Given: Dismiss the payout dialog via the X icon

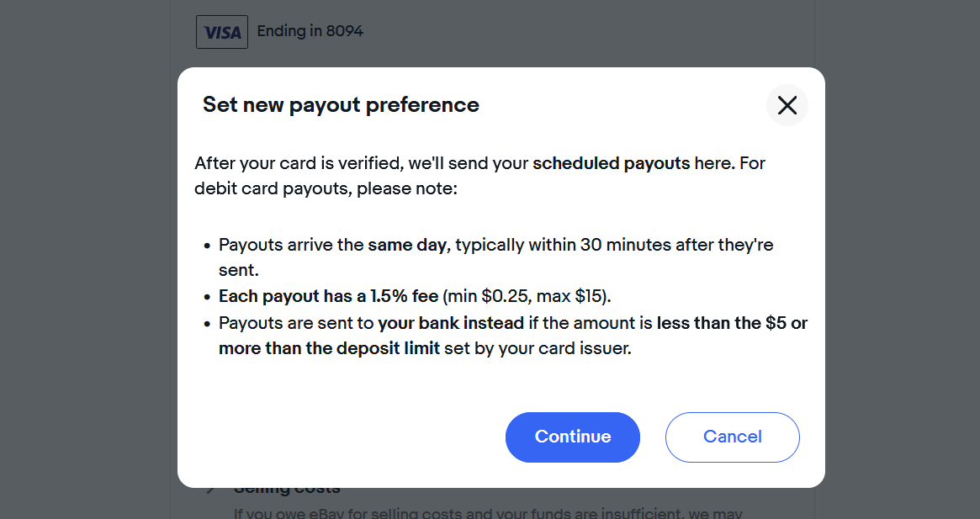Looking at the screenshot, I should (x=787, y=105).
